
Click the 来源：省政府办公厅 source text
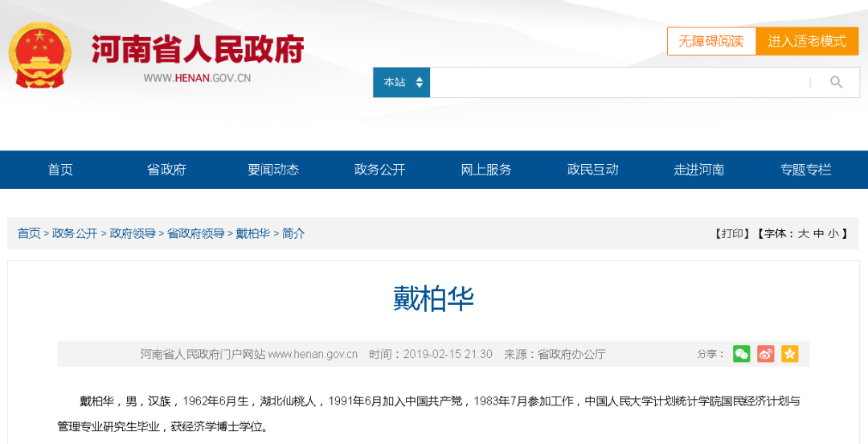(x=555, y=354)
